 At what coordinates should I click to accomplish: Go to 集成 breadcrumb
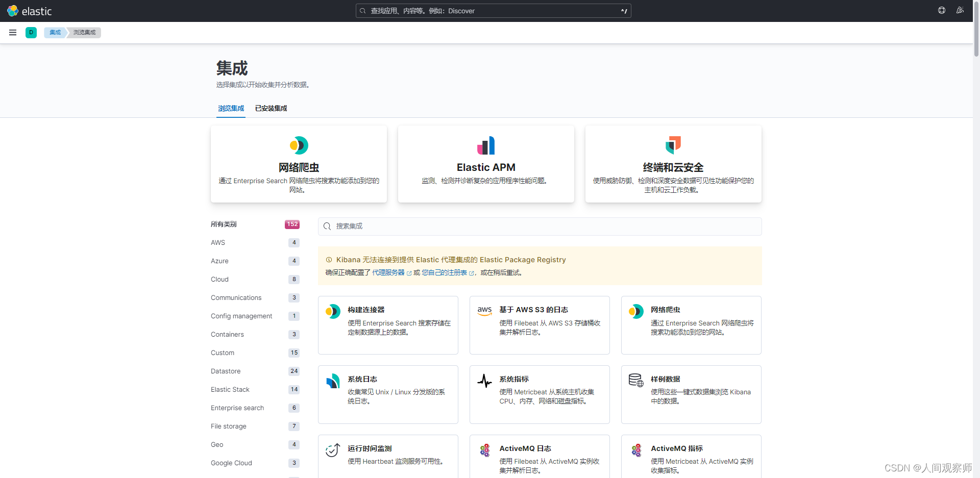click(55, 33)
